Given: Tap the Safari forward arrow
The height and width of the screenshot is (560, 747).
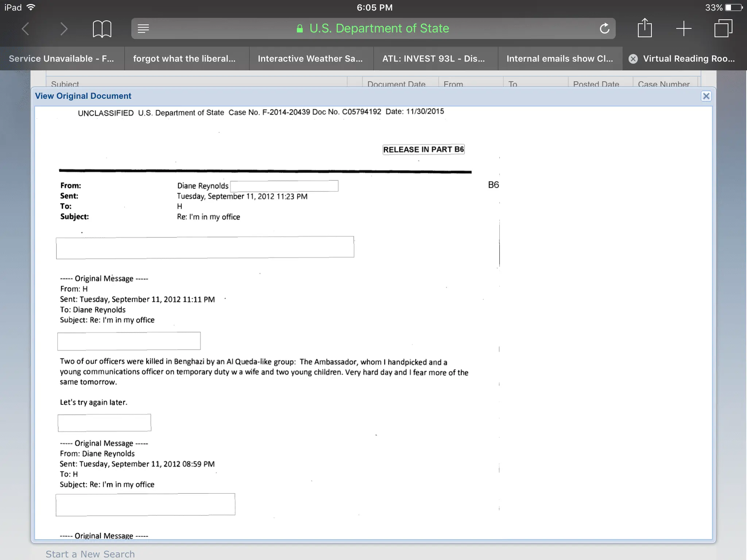Looking at the screenshot, I should (64, 29).
